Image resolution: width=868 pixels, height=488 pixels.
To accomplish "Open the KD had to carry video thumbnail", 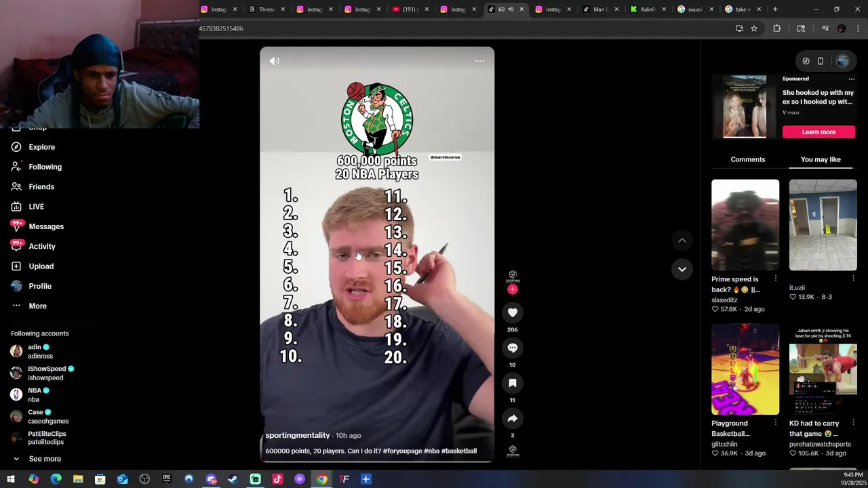I will click(x=823, y=369).
